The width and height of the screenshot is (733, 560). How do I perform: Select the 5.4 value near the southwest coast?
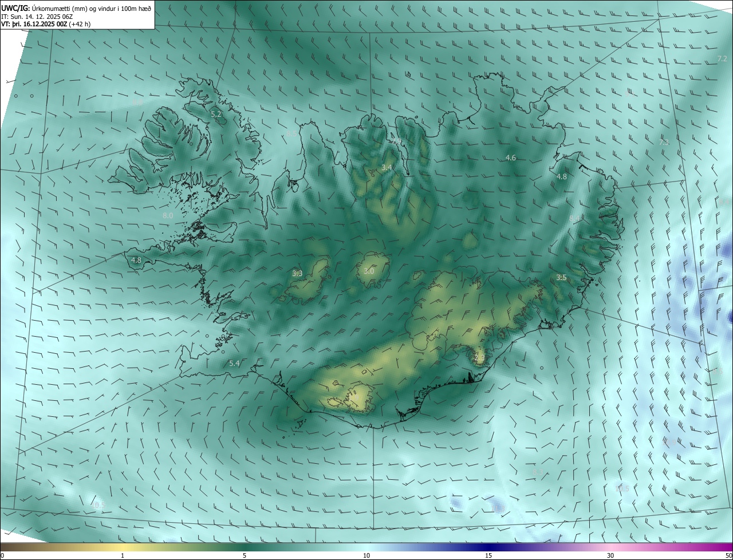click(234, 363)
